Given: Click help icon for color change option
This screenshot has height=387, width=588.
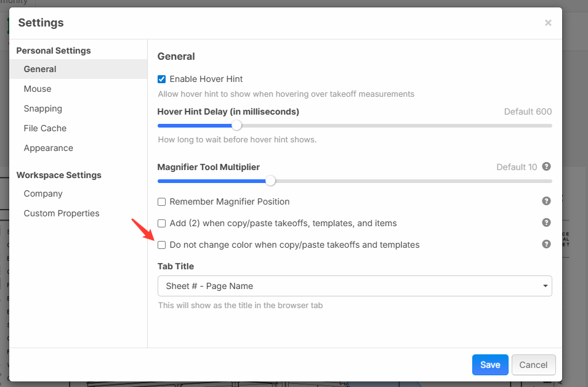Looking at the screenshot, I should (x=546, y=244).
